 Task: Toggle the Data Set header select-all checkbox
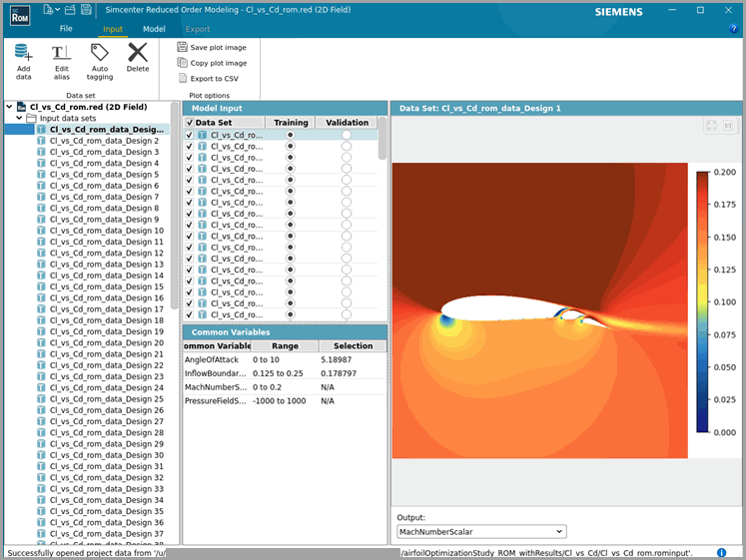[x=190, y=122]
